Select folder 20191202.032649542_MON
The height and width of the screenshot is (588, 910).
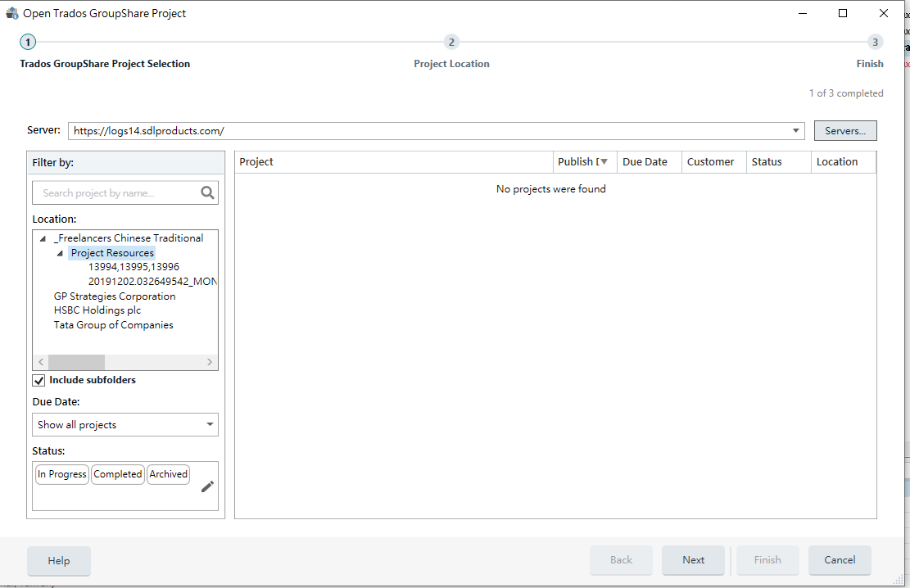coord(152,282)
